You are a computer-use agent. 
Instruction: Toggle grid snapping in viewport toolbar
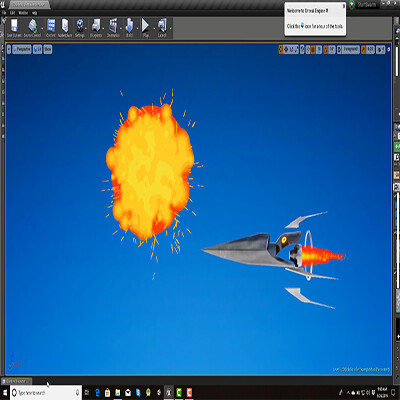point(313,49)
